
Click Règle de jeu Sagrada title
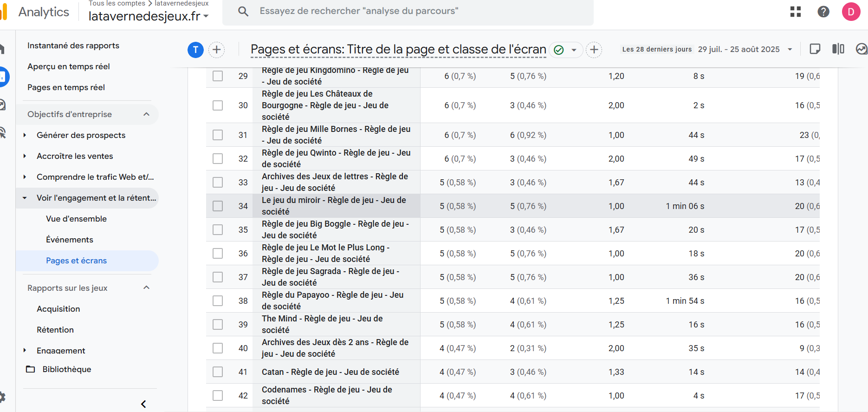coord(330,277)
